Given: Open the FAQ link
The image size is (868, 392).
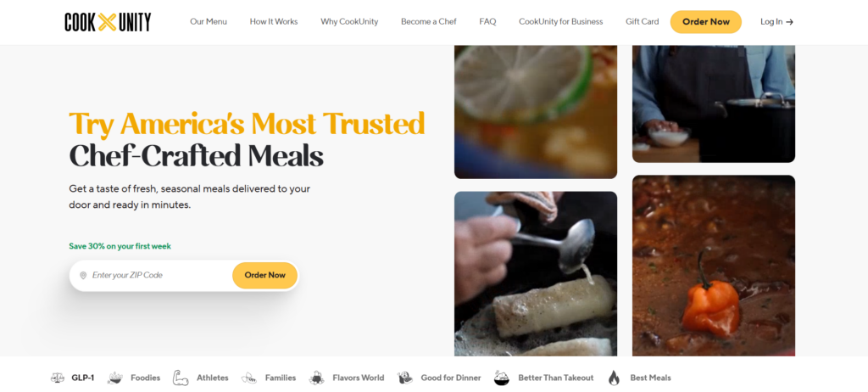Looking at the screenshot, I should click(x=487, y=21).
